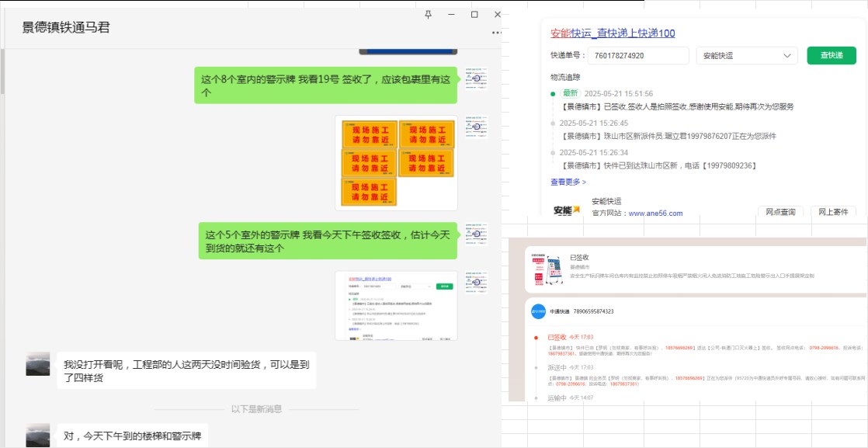Open the 安能快运_查快递上快递100 link
Screen dimensions: 868x448
pyautogui.click(x=613, y=33)
